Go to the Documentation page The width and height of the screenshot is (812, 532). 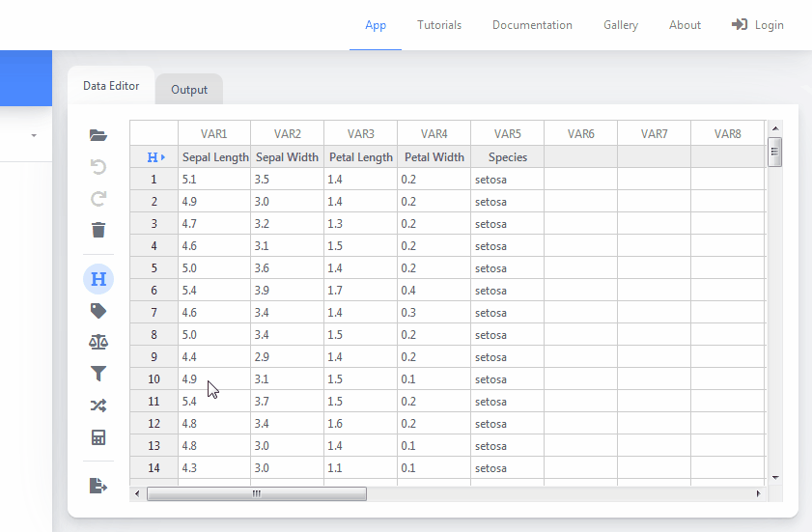pyautogui.click(x=532, y=25)
